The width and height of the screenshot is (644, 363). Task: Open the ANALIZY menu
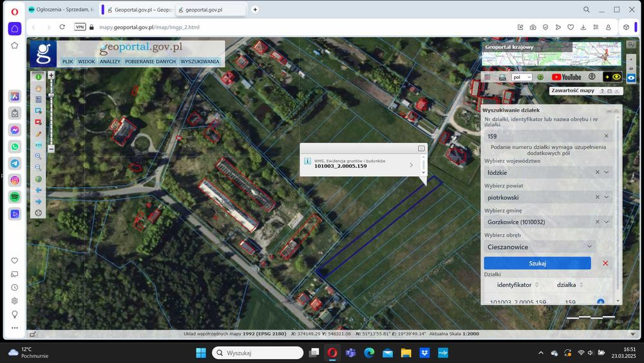110,61
